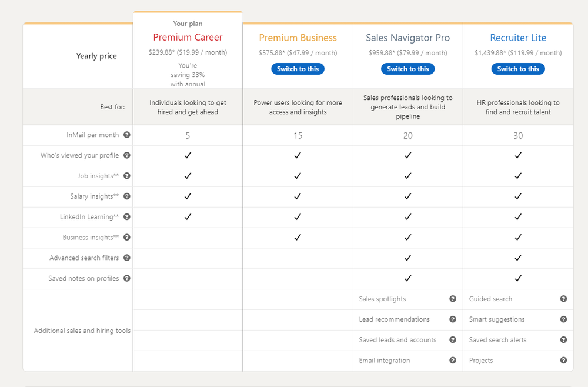Click Sales Navigator checkmark for Advanced search filters

408,258
